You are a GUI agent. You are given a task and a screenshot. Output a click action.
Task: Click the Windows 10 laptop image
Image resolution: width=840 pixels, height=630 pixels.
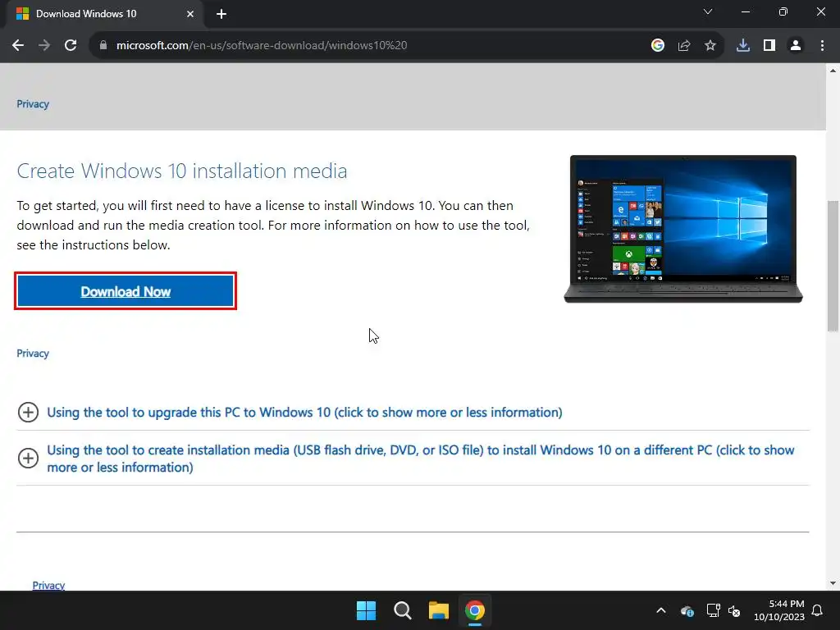point(683,229)
